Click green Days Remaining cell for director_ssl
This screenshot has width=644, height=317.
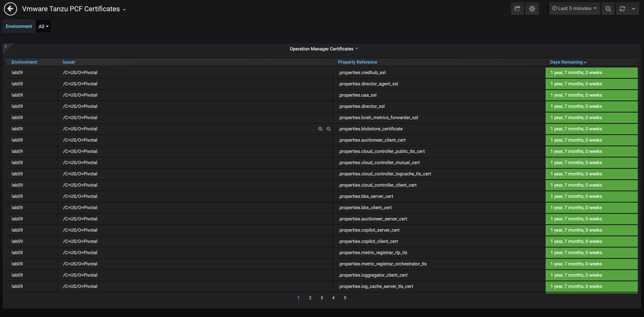(x=591, y=106)
